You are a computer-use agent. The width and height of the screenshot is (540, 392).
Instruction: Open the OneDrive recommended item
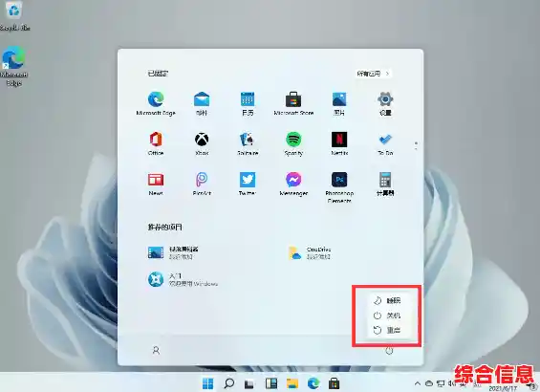(310, 252)
